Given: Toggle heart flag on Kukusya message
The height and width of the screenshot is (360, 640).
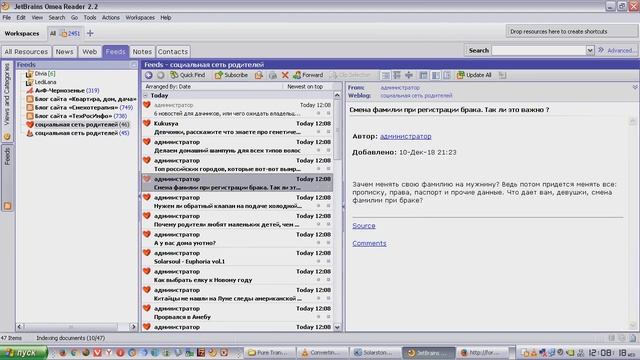Looking at the screenshot, I should coord(147,123).
